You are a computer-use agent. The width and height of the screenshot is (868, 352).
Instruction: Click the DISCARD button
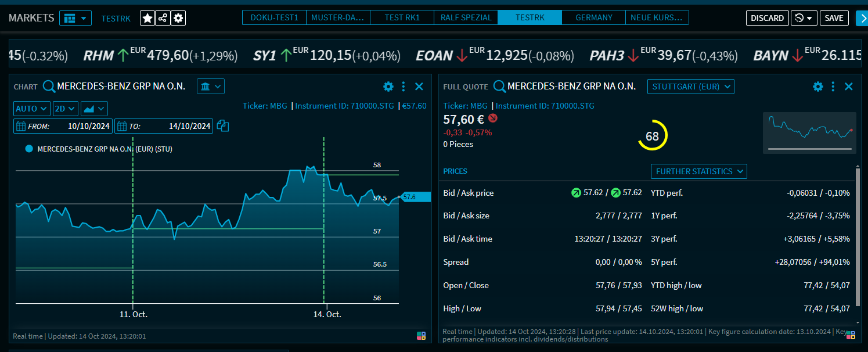click(x=767, y=18)
